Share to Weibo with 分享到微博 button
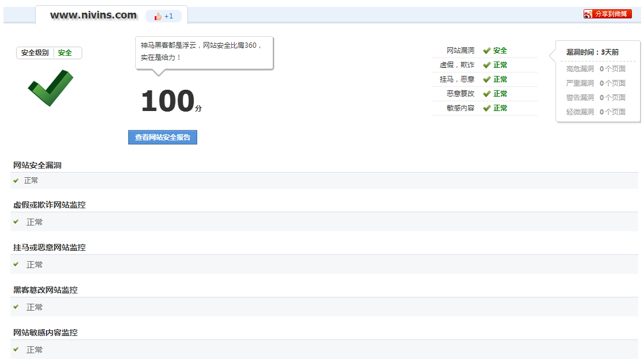The height and width of the screenshot is (363, 644). point(607,14)
